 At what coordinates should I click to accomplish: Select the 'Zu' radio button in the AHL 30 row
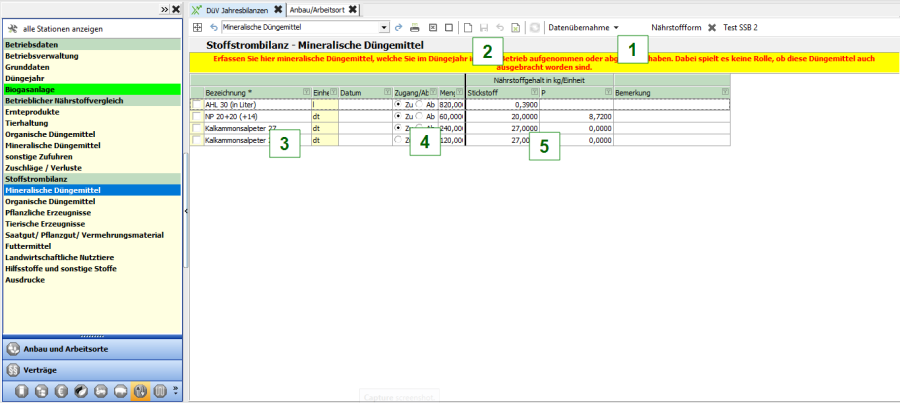399,104
